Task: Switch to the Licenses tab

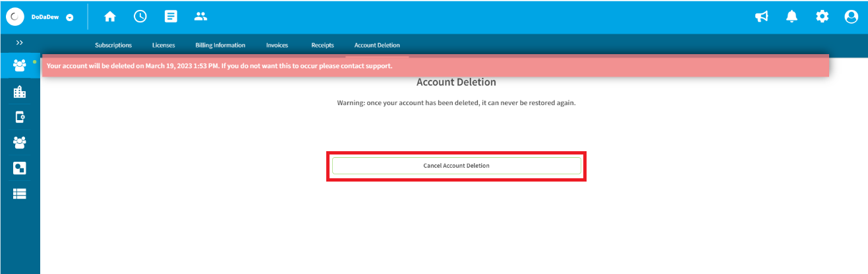Action: point(163,46)
